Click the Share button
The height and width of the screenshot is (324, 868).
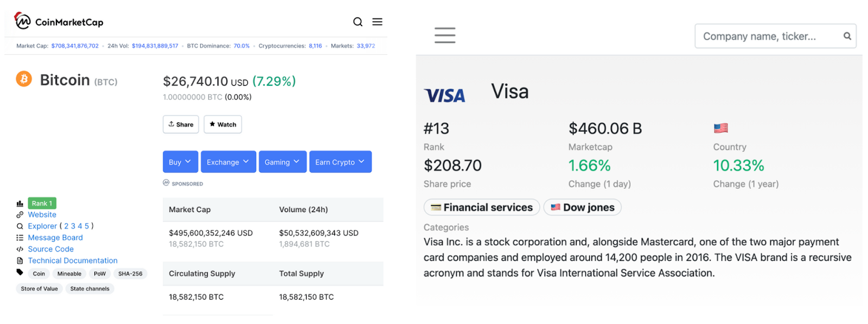[181, 124]
